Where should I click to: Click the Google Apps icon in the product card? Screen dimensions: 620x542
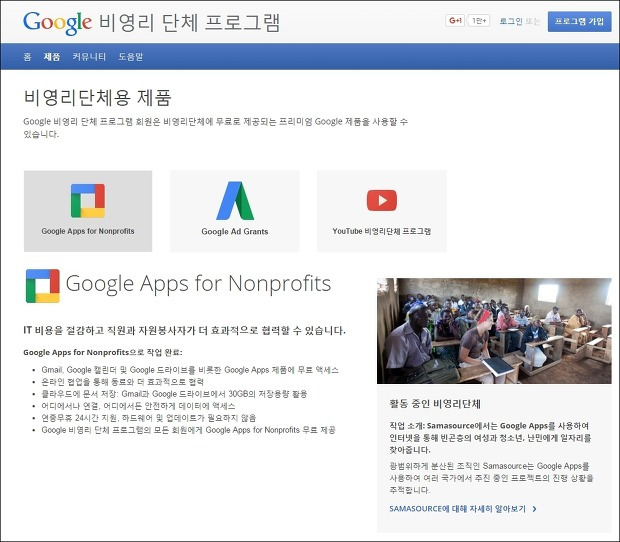click(x=88, y=200)
